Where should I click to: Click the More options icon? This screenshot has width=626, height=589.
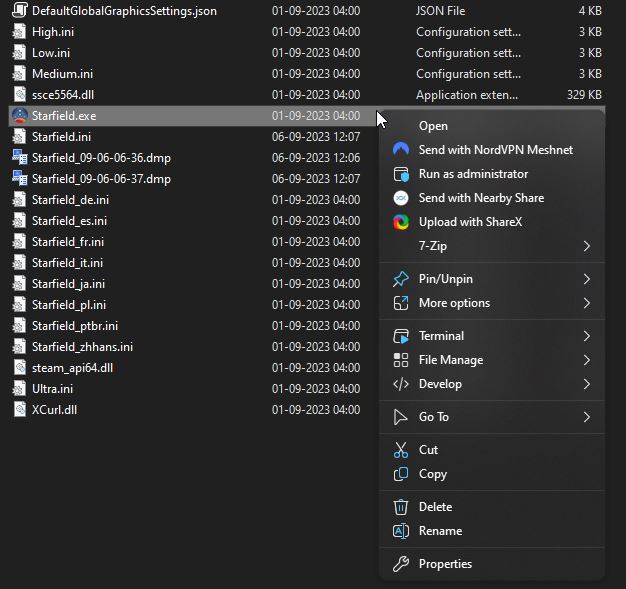tap(401, 303)
